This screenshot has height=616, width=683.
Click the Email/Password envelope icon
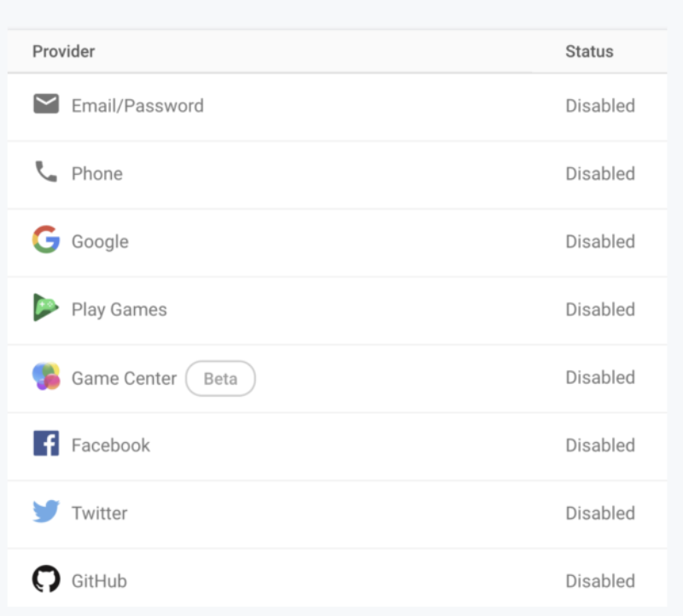click(x=46, y=104)
